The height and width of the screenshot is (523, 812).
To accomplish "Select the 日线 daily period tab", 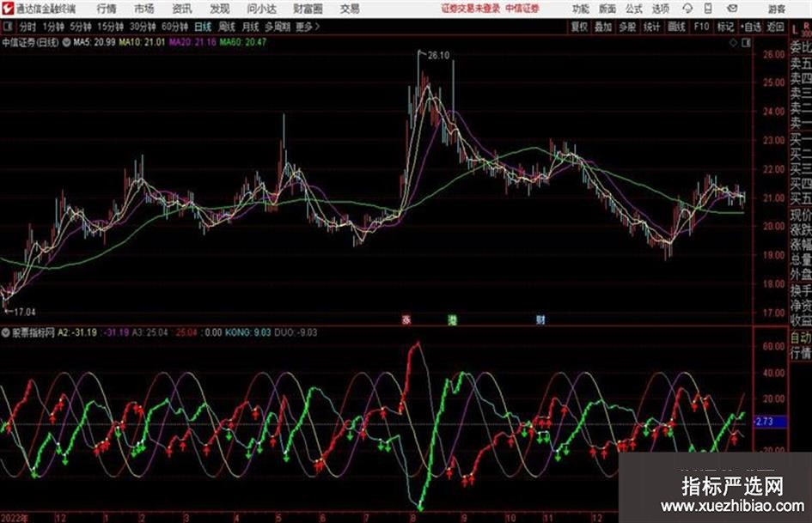I will coord(203,27).
